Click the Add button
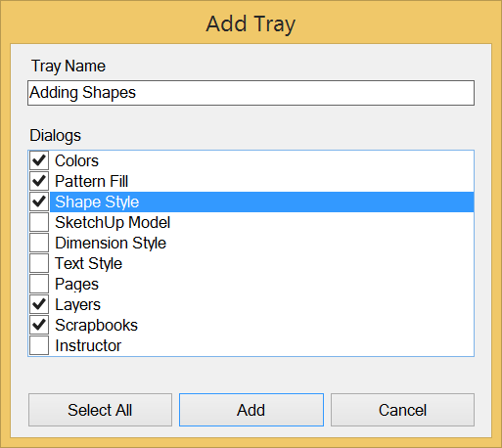Screen dimensions: 502x448 (251, 410)
